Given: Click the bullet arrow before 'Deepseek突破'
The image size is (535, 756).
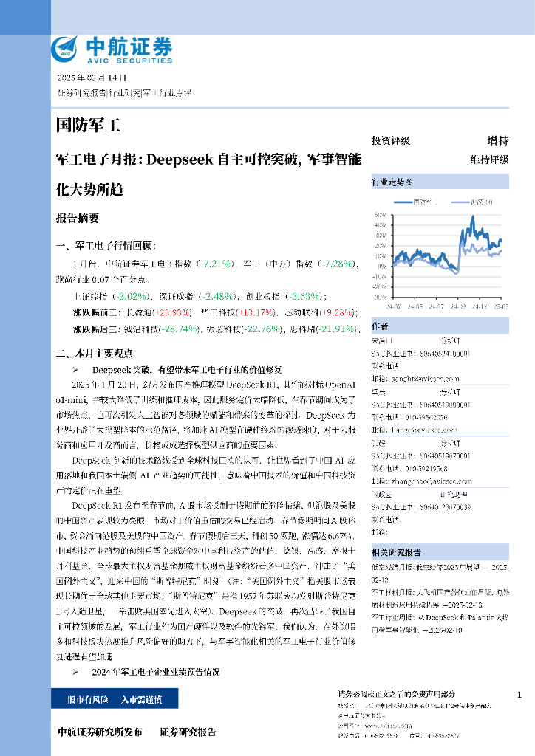Looking at the screenshot, I should (x=75, y=370).
